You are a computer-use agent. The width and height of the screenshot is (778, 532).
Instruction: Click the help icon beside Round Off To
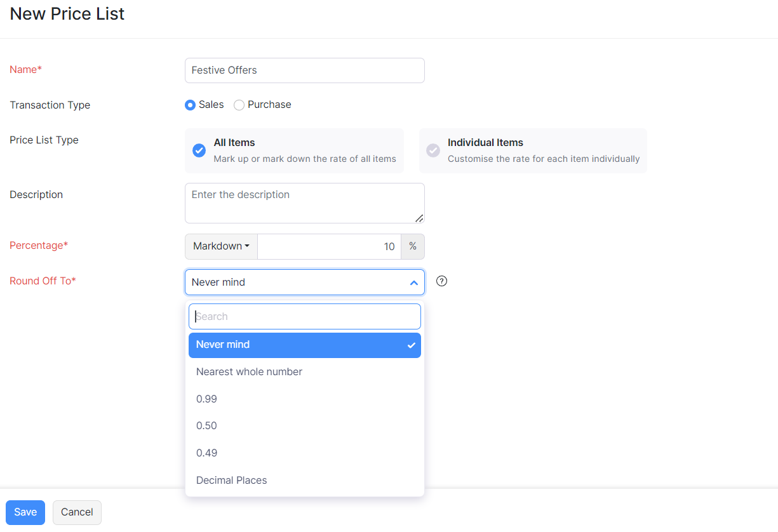[442, 281]
